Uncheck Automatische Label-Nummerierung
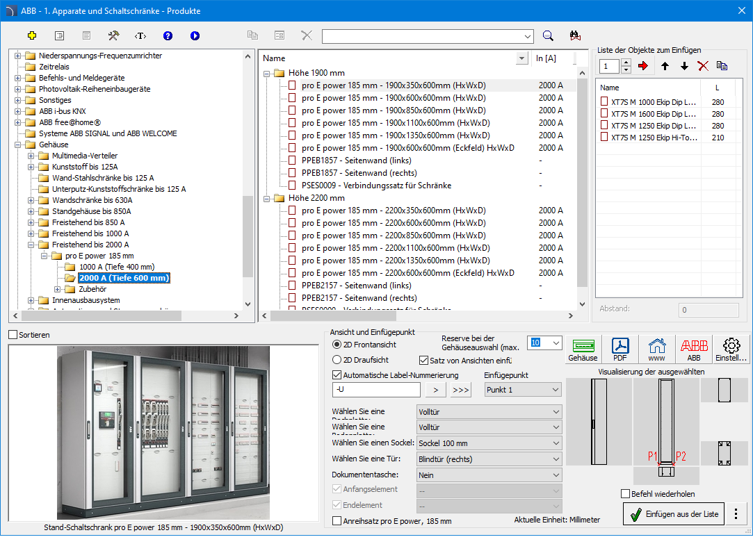The image size is (753, 560). click(337, 375)
